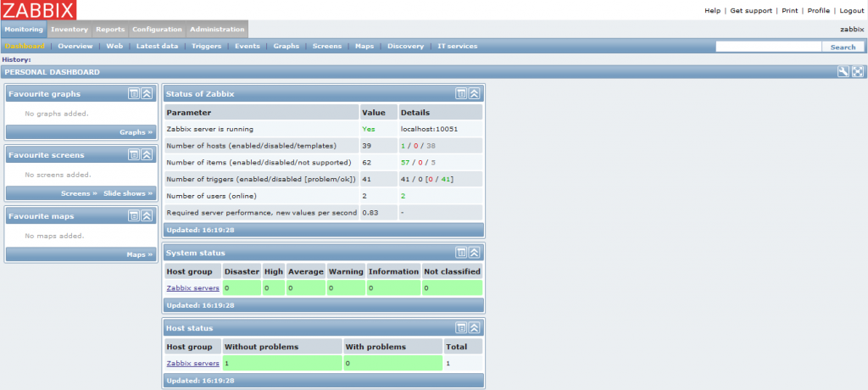Click the Not classified count cell

pos(452,288)
